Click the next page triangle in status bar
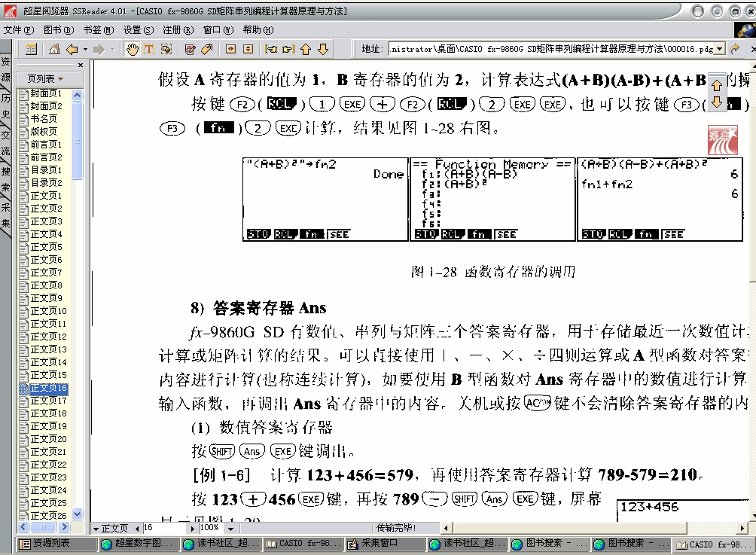Image resolution: width=756 pixels, height=555 pixels. tap(193, 529)
